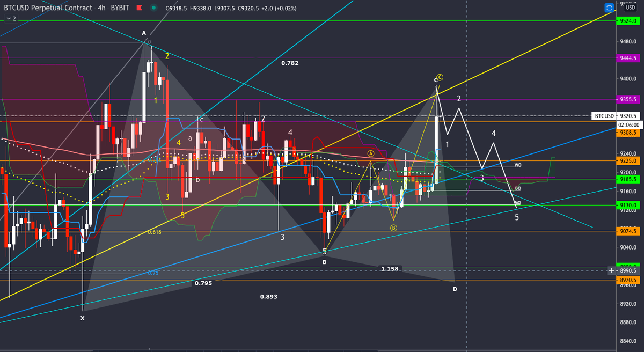Select the X point label of the pattern
The height and width of the screenshot is (352, 644).
[x=82, y=318]
